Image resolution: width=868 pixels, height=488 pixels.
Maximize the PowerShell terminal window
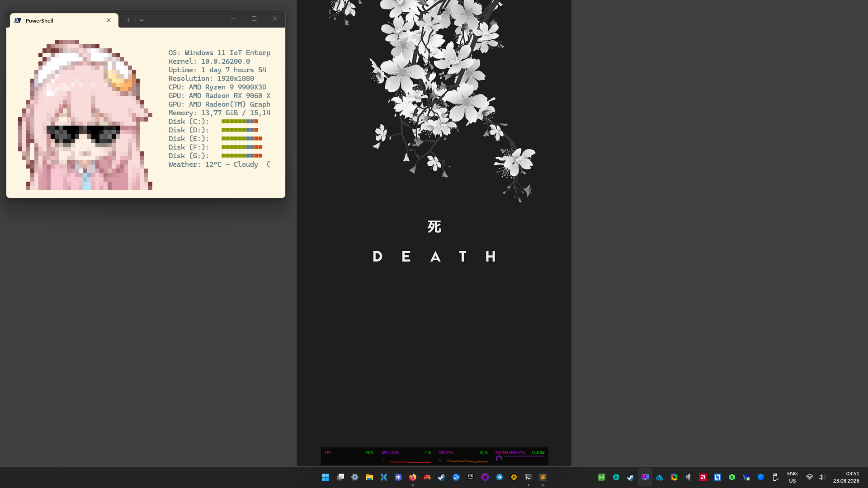pos(254,19)
